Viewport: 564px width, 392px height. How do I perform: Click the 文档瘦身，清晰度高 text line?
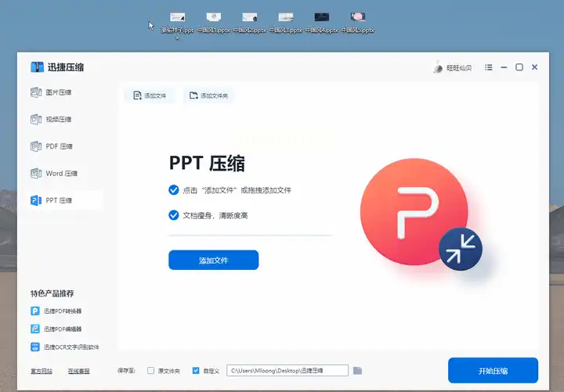coord(215,216)
